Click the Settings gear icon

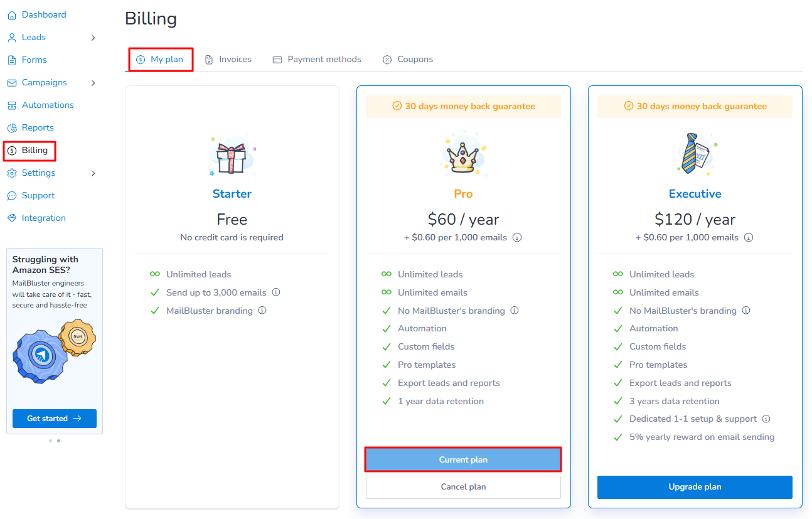coord(12,173)
